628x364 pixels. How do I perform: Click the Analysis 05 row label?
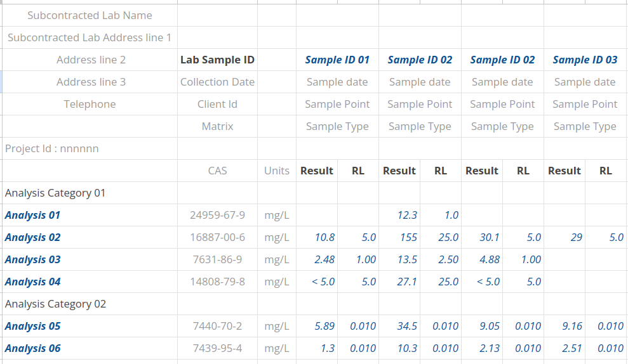(x=32, y=326)
